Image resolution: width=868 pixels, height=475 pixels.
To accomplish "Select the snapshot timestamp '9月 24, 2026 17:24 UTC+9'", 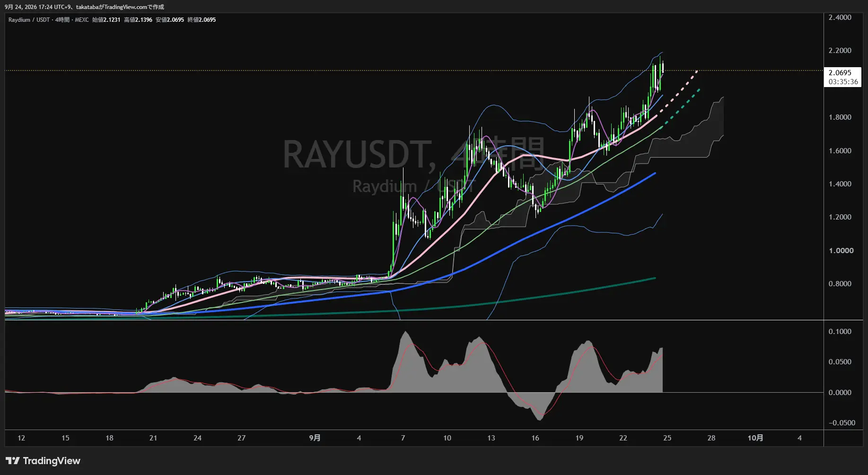I will pyautogui.click(x=37, y=7).
